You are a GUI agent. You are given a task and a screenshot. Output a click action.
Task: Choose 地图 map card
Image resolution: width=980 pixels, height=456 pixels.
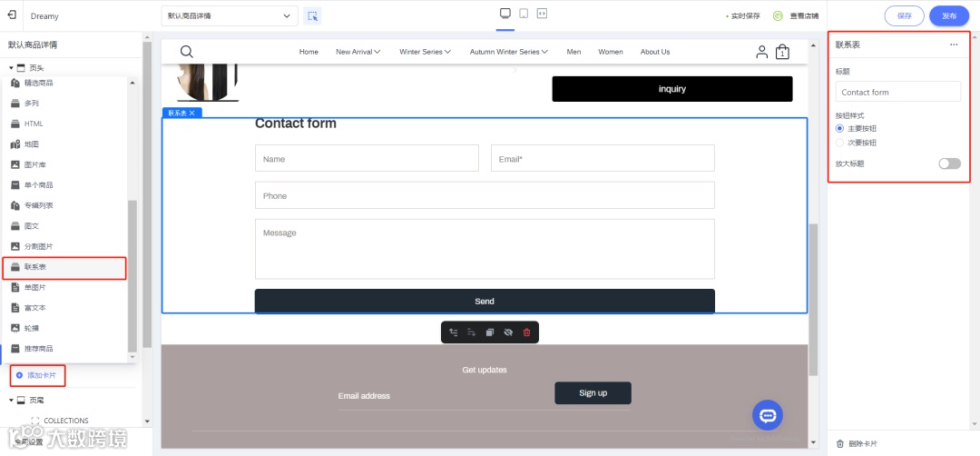pyautogui.click(x=65, y=144)
